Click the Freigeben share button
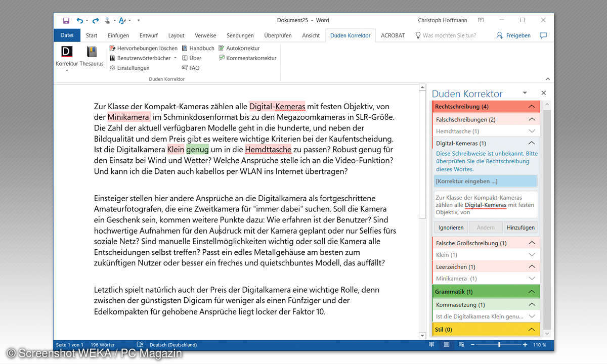This screenshot has height=364, width=607. tap(513, 35)
